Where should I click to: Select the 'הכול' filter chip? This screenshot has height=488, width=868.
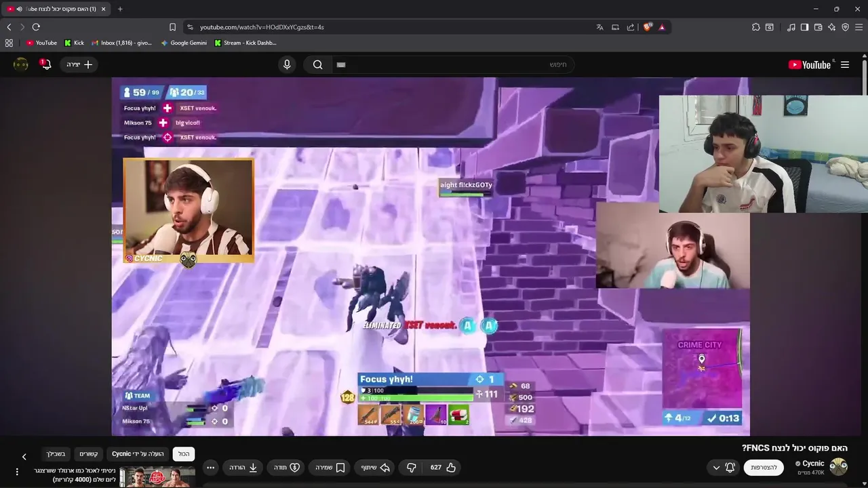(184, 453)
